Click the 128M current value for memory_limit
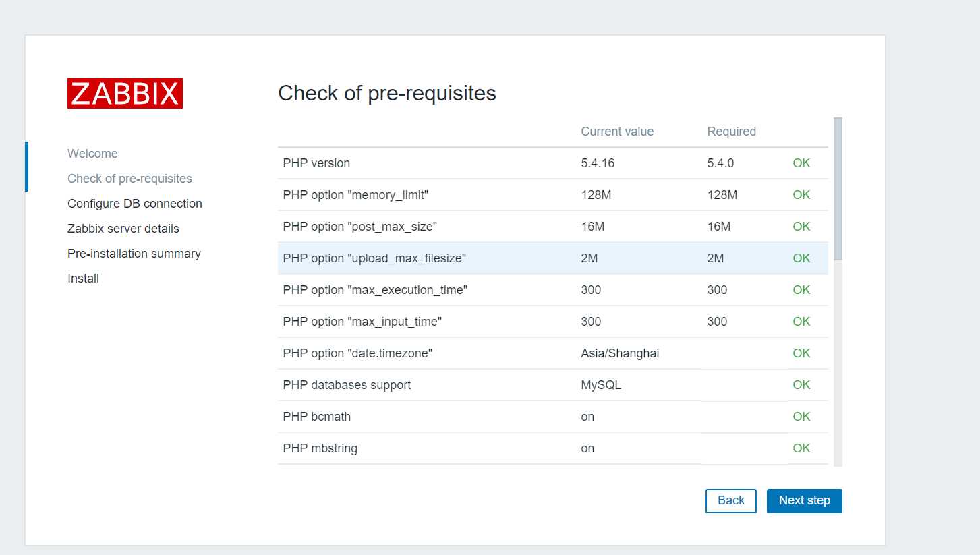The width and height of the screenshot is (980, 555). point(596,195)
